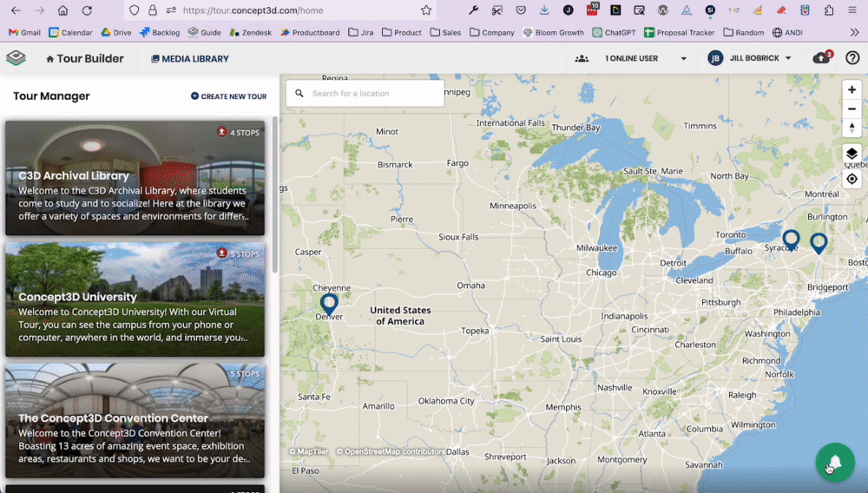Open the ANDI bookmark
Screen dimensions: 868x493
click(788, 33)
